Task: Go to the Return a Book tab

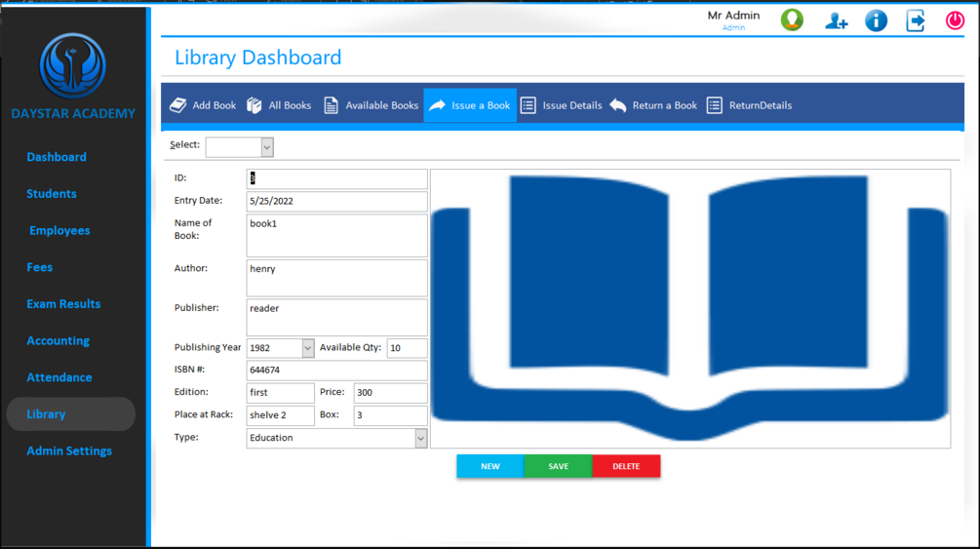Action: click(653, 105)
